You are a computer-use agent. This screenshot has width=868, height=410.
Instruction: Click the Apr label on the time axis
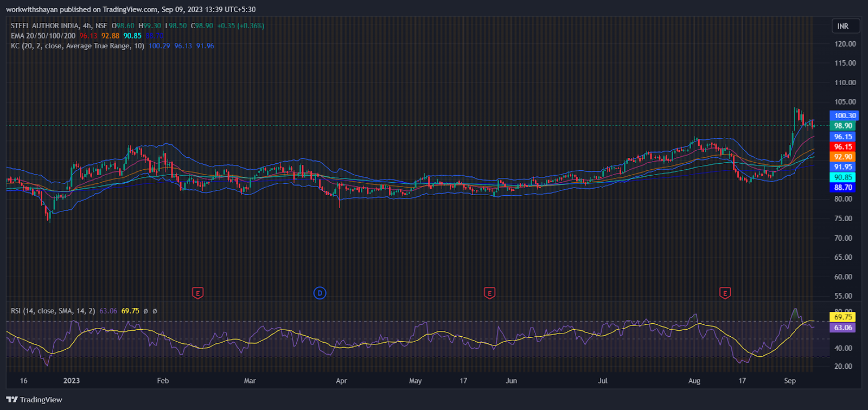tap(341, 381)
